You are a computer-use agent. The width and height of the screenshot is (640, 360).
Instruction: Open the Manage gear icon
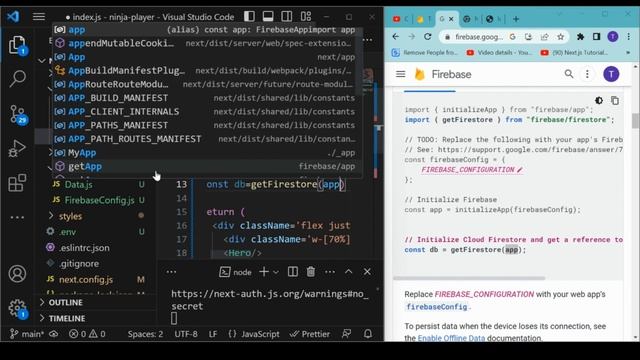pos(18,309)
